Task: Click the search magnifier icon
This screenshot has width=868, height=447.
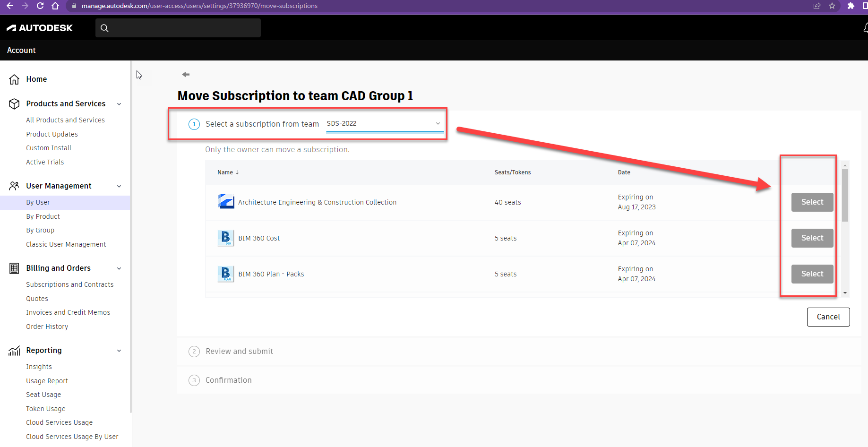Action: point(104,28)
